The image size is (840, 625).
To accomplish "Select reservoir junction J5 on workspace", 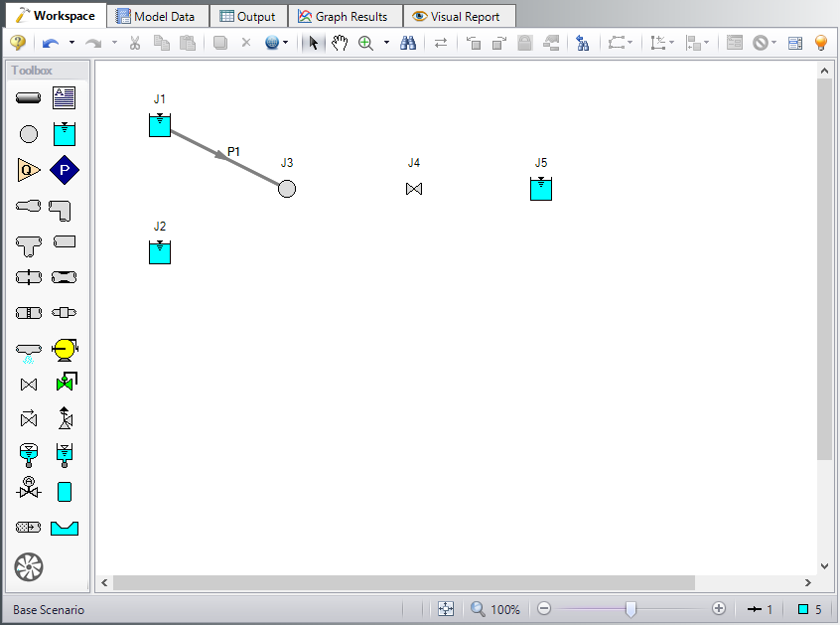I will 541,189.
